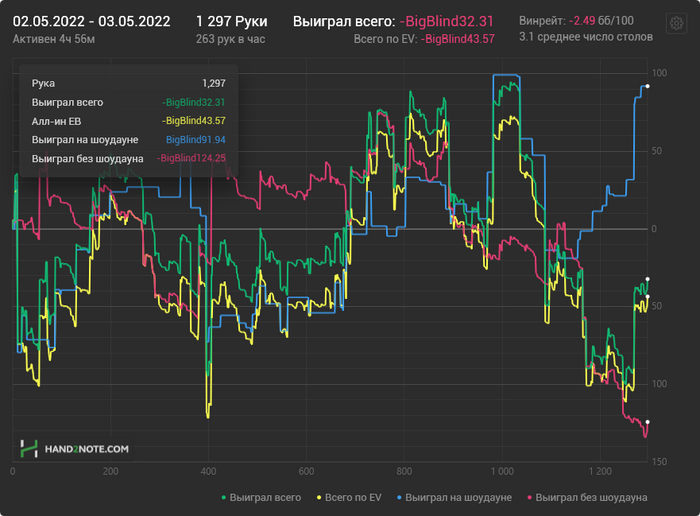Image resolution: width=700 pixels, height=516 pixels.
Task: Click tooltip value 'BigBlind91.94' for showdown
Action: click(196, 140)
